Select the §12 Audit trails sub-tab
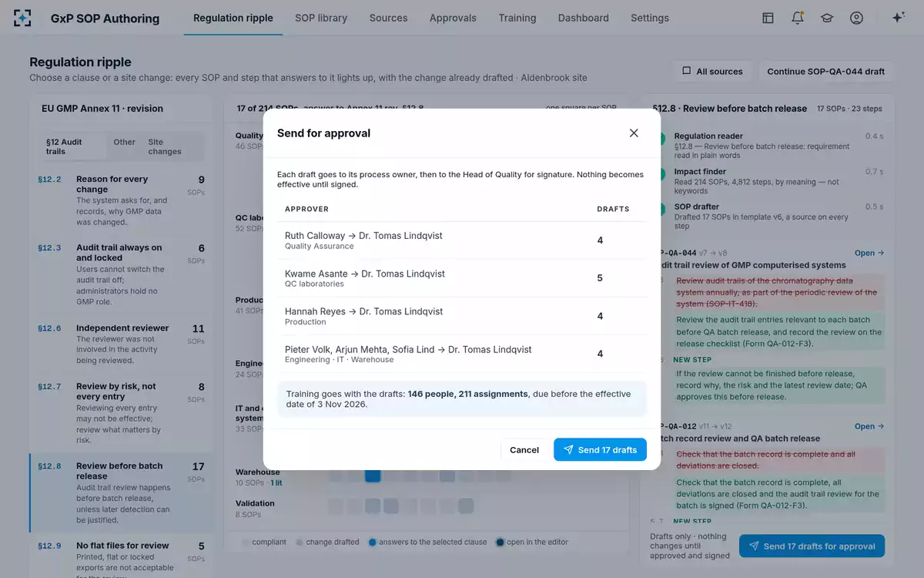 click(74, 146)
